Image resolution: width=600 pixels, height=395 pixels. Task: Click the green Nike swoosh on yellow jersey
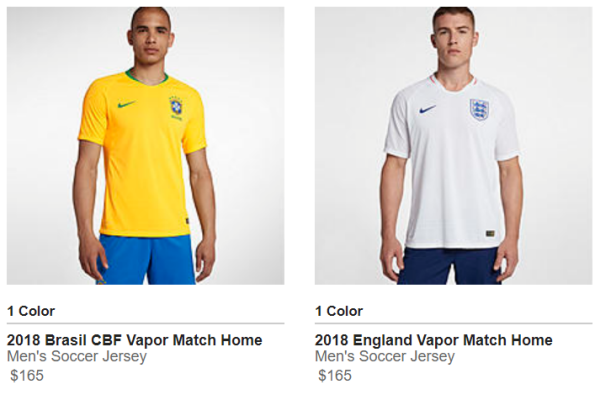[x=127, y=104]
